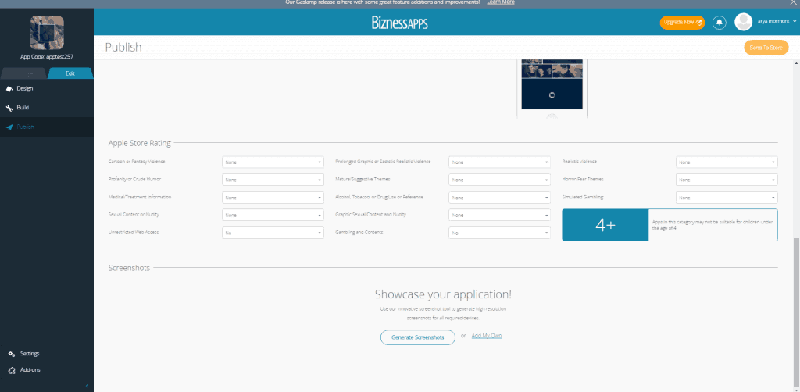Click the phone preview screen

[552, 84]
